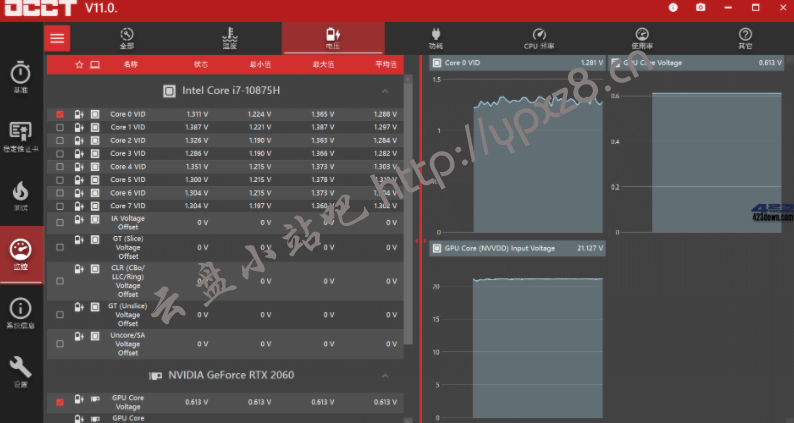The width and height of the screenshot is (794, 423).
Task: Click the Intel Core i7-10875H group title
Action: (x=231, y=91)
